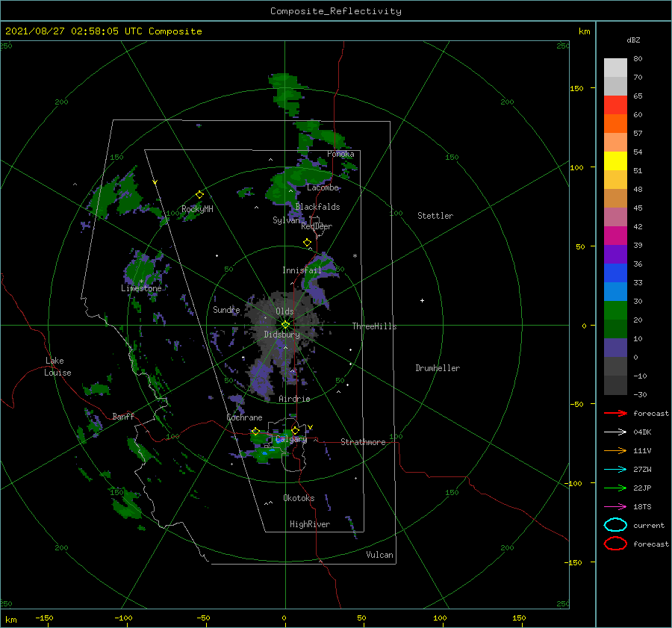The width and height of the screenshot is (672, 628).
Task: Click the Airdrie label
Action: pos(294,399)
